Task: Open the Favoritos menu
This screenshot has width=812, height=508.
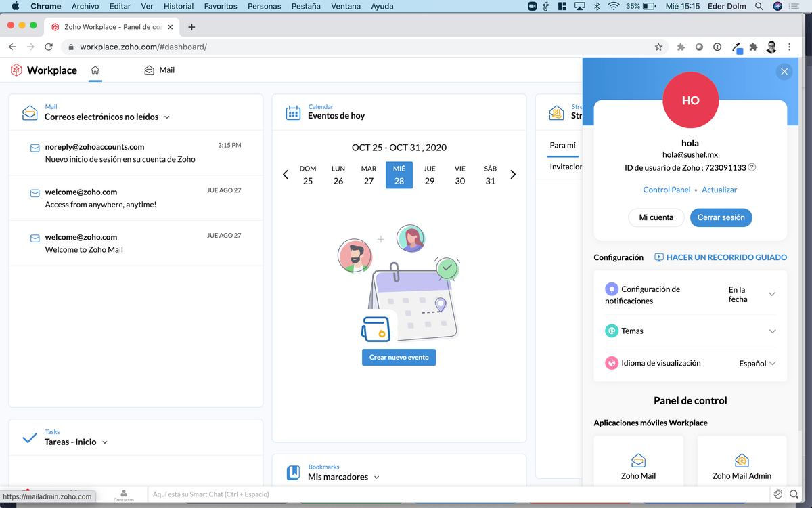Action: tap(221, 6)
